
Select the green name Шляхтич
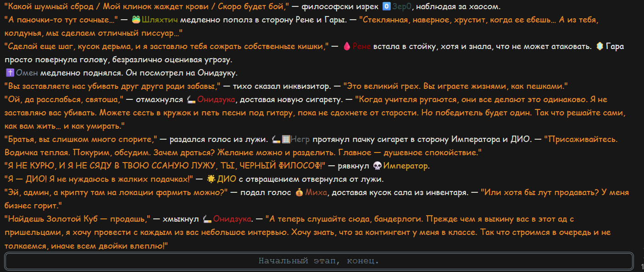point(160,20)
